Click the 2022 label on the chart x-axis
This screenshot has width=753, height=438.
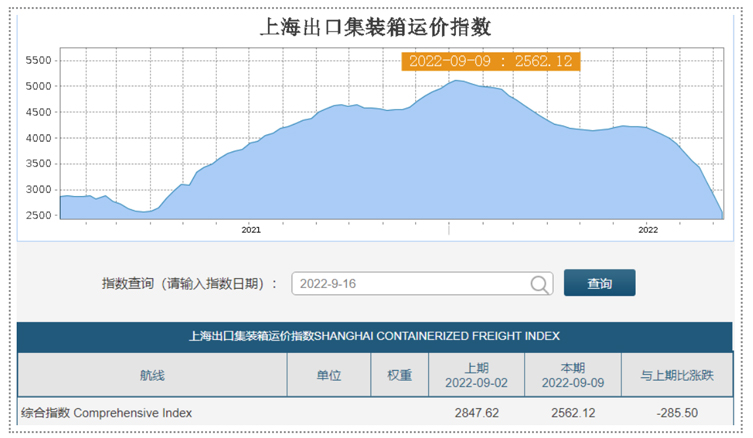(x=648, y=230)
